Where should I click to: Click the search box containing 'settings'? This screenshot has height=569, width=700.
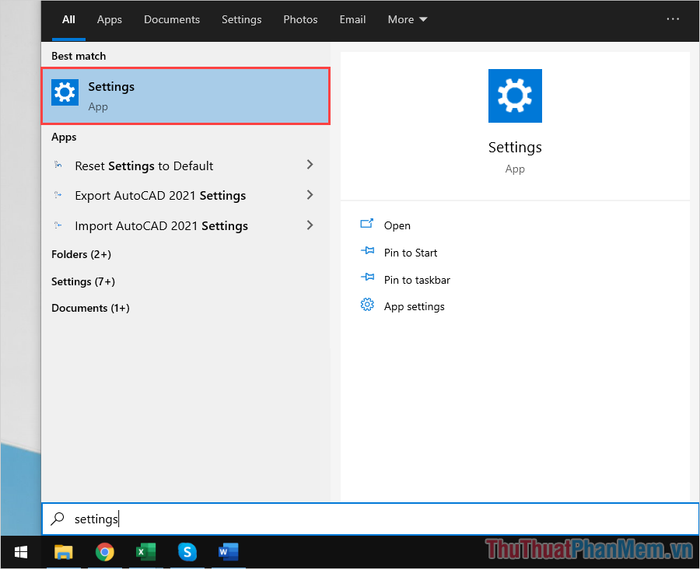pyautogui.click(x=370, y=519)
